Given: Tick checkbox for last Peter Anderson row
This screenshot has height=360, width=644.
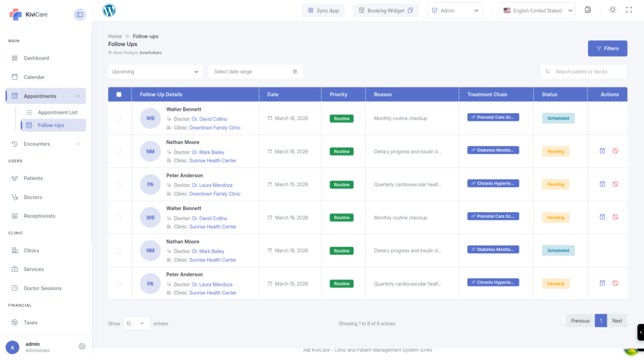Looking at the screenshot, I should click(x=119, y=284).
